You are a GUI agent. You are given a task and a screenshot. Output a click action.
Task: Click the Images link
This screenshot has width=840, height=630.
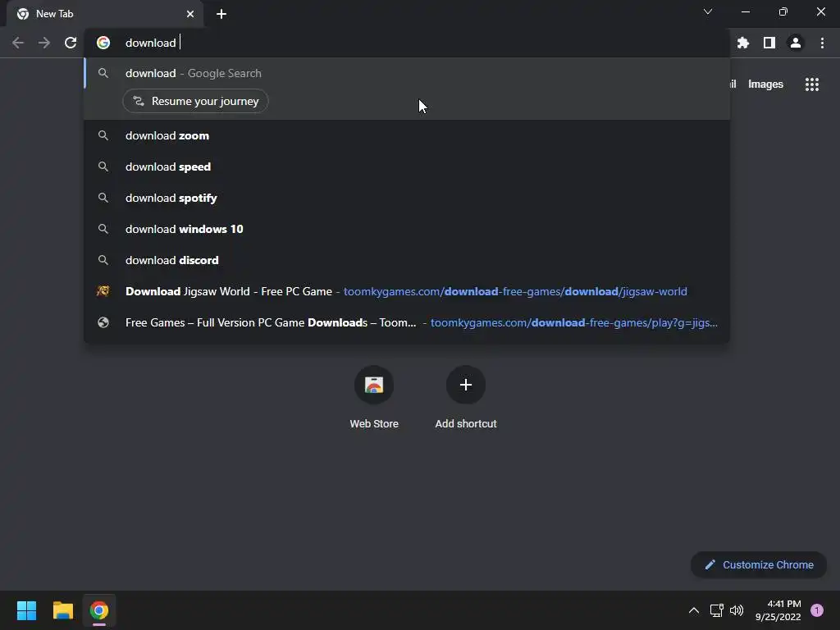765,84
